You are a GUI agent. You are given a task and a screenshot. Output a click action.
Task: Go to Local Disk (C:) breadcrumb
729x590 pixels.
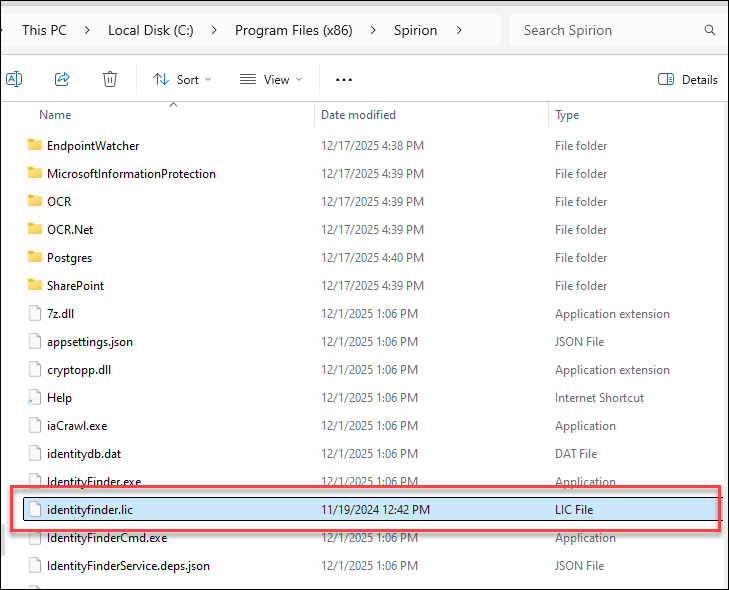click(x=151, y=30)
